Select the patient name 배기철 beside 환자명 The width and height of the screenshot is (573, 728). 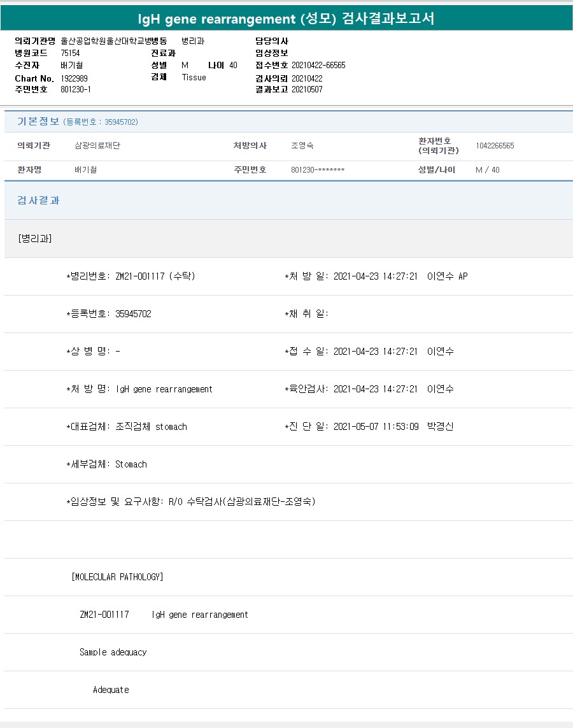(86, 170)
